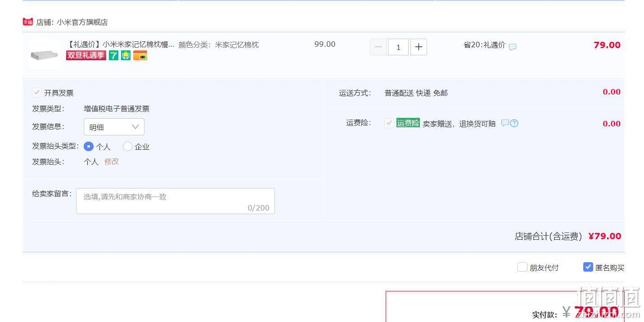This screenshot has height=322, width=644.
Task: Select the 个人 invoice title radio button
Action: click(89, 147)
